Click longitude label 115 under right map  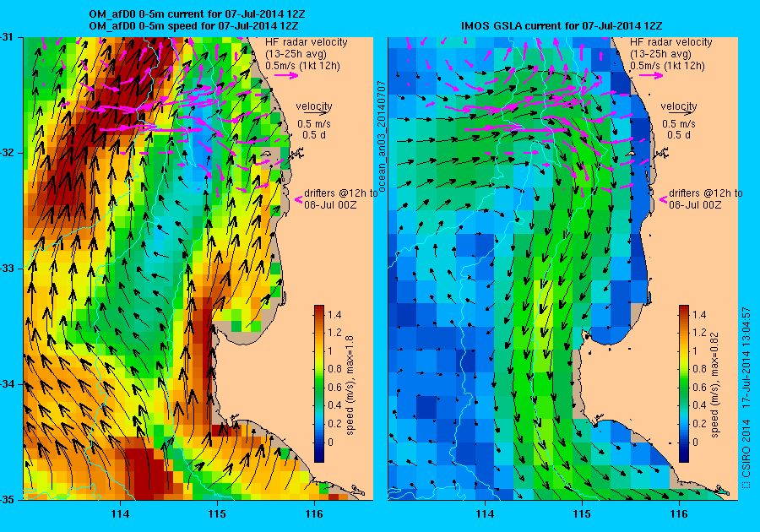[x=582, y=514]
